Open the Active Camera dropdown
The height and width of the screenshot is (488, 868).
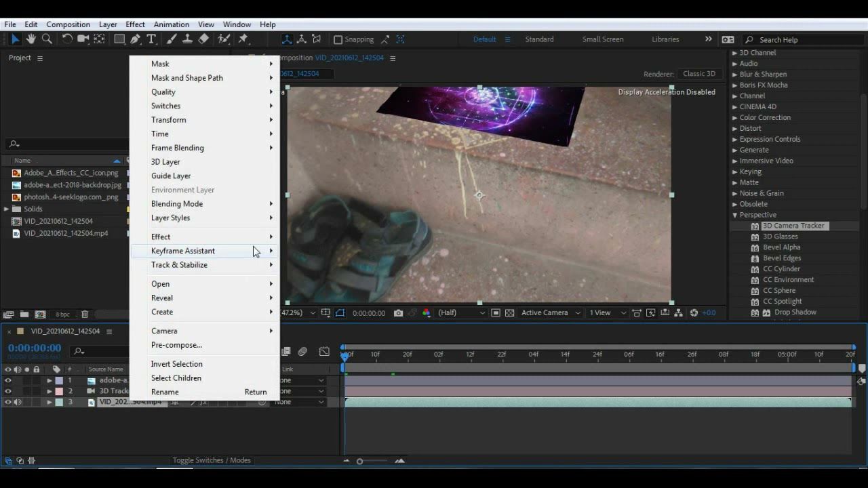(551, 313)
